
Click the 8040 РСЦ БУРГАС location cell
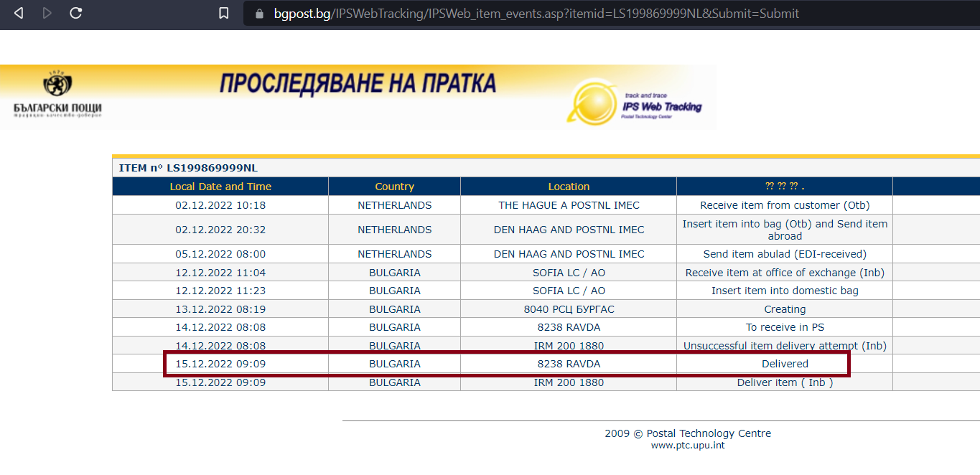coord(569,309)
